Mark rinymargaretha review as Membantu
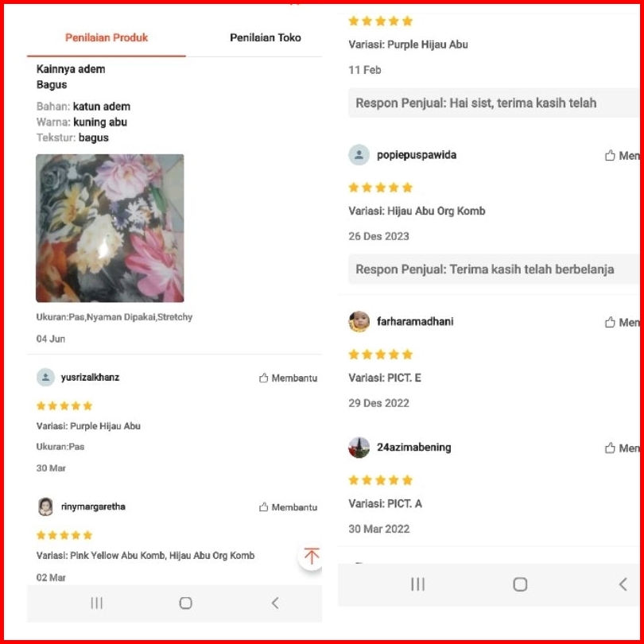The image size is (644, 644). click(289, 507)
